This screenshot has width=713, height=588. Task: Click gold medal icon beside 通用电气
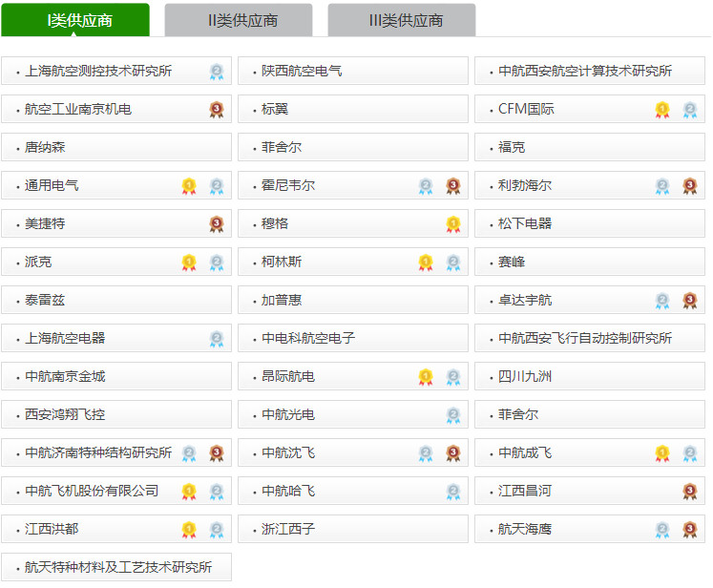pos(189,186)
